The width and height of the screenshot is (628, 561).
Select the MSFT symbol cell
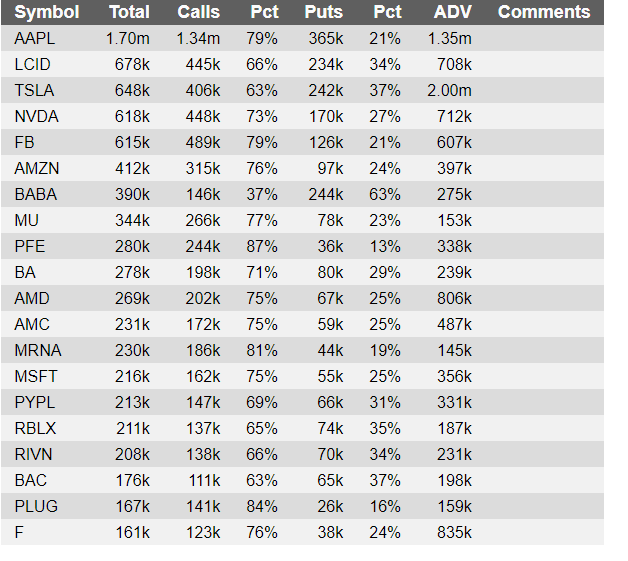pos(36,376)
